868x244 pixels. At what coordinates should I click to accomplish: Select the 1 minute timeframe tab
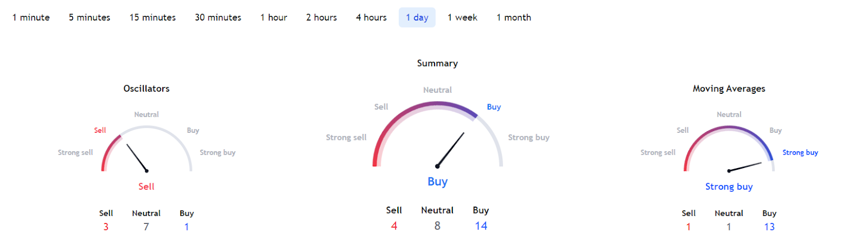[x=31, y=17]
